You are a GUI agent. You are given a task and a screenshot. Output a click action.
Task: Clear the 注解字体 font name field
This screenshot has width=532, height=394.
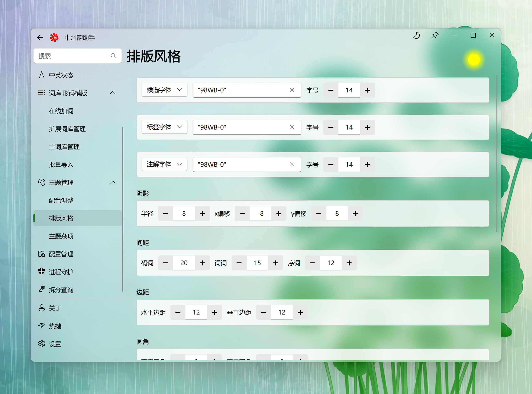(292, 165)
